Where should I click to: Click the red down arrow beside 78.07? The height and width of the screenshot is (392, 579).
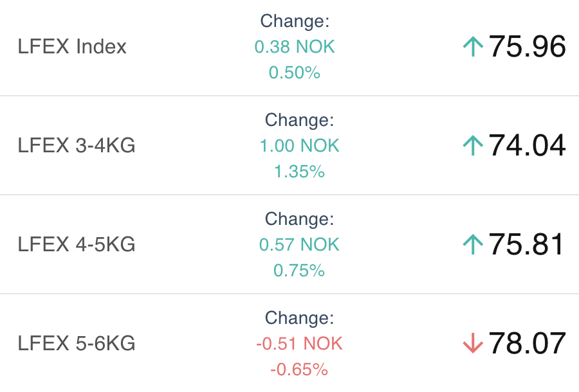coord(473,344)
